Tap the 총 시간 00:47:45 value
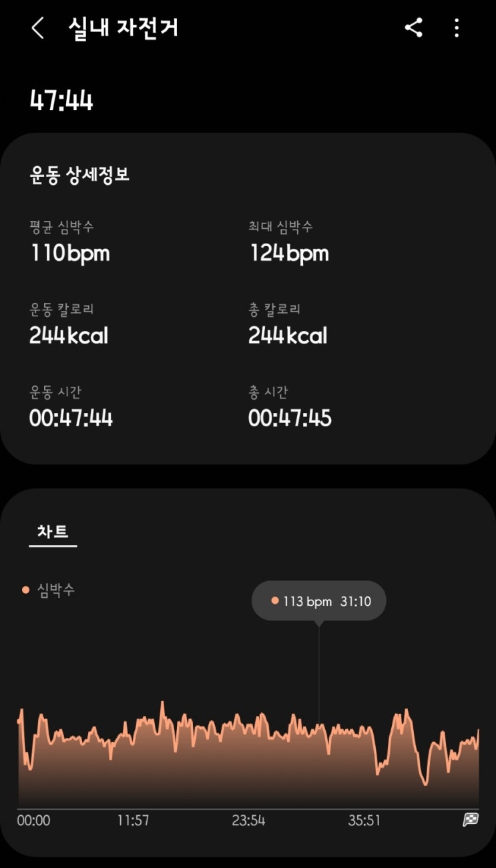Viewport: 496px width, 868px height. [290, 418]
